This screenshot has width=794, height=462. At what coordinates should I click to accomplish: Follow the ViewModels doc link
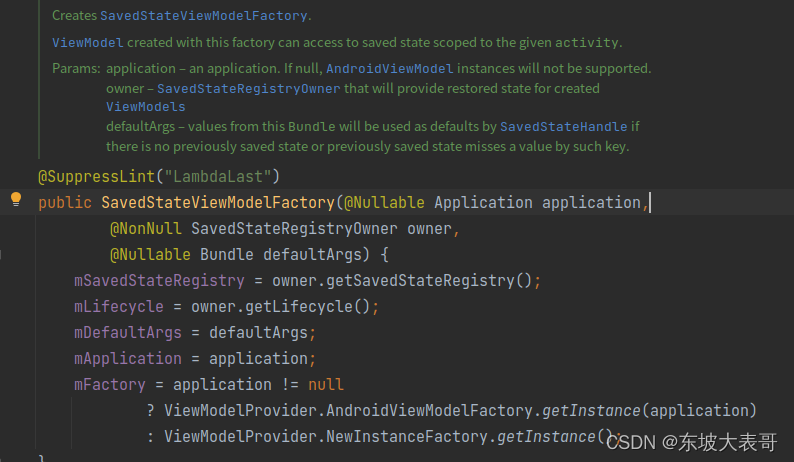[146, 107]
